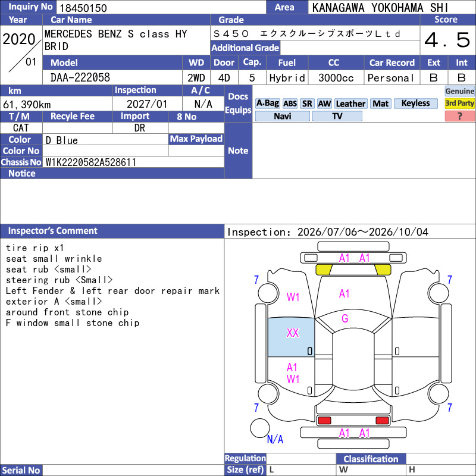Screen dimensions: 476x476
Task: Click the XX mark on blue door panel
Action: pyautogui.click(x=293, y=333)
